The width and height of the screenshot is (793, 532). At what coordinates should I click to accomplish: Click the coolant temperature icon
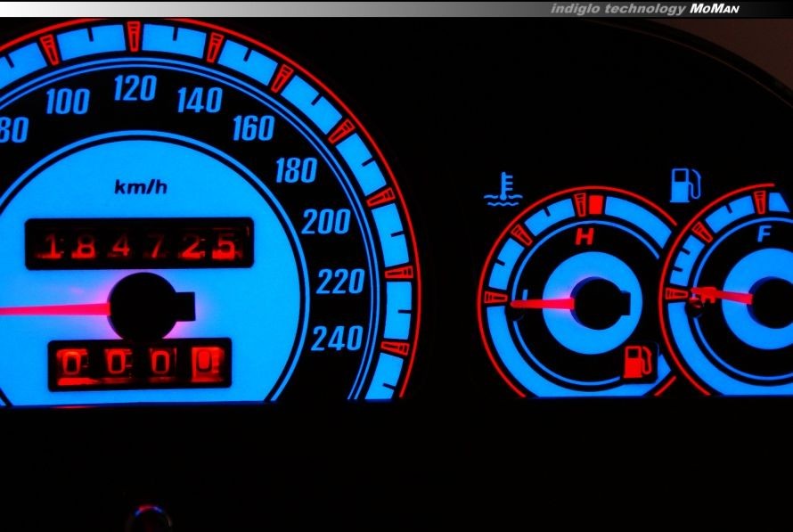coord(503,189)
